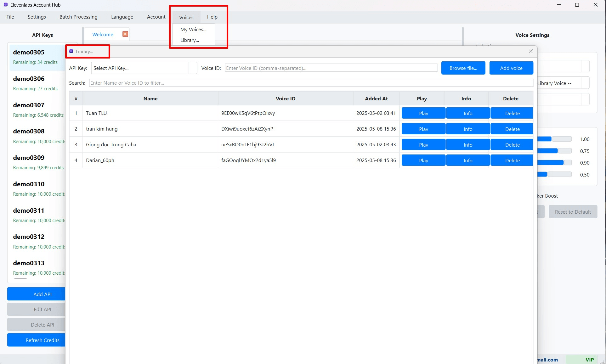Show Info for tran kim hung
Image resolution: width=606 pixels, height=364 pixels.
pyautogui.click(x=468, y=129)
